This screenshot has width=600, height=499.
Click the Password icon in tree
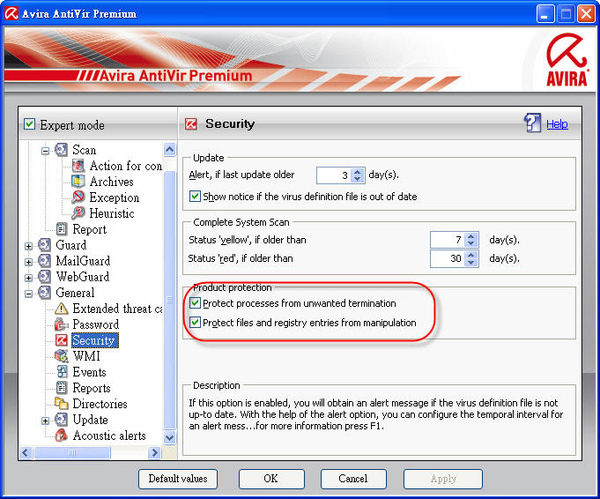tap(61, 324)
